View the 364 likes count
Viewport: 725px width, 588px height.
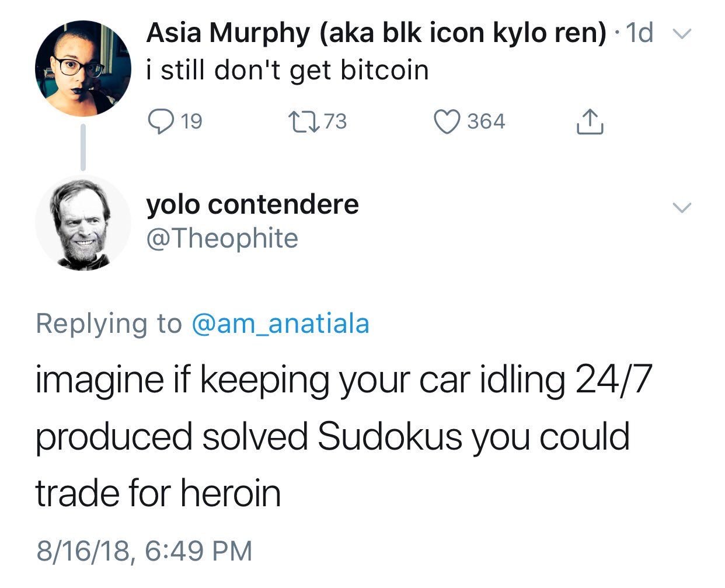click(x=486, y=121)
